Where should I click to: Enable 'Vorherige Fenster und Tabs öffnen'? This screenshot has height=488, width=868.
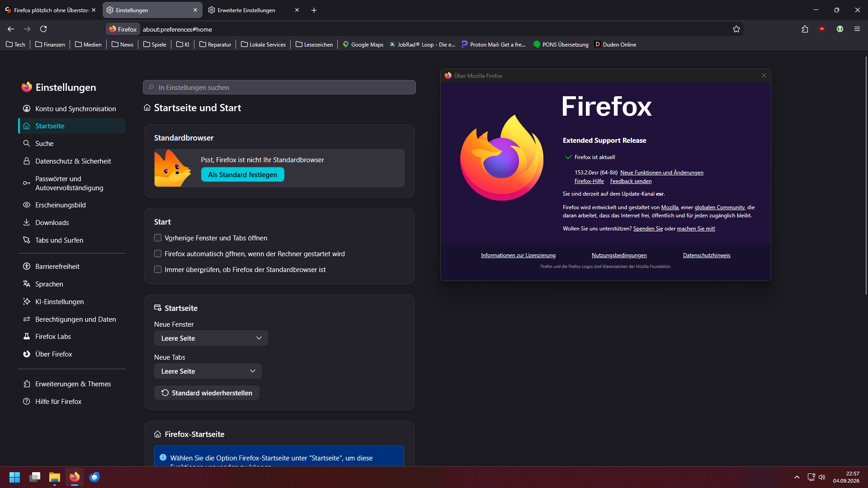click(158, 238)
